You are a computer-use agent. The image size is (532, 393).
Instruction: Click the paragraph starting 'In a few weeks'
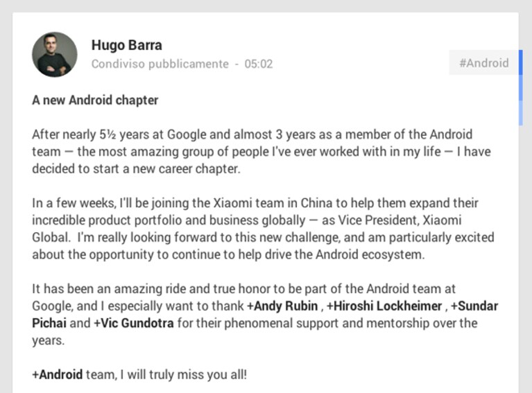coord(263,229)
